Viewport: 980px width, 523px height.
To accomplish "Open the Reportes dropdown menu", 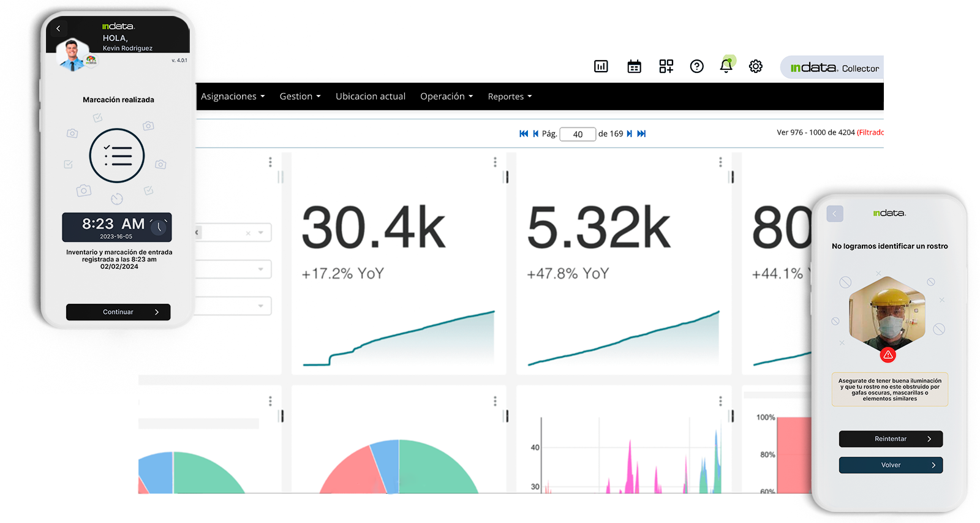I will (x=510, y=96).
